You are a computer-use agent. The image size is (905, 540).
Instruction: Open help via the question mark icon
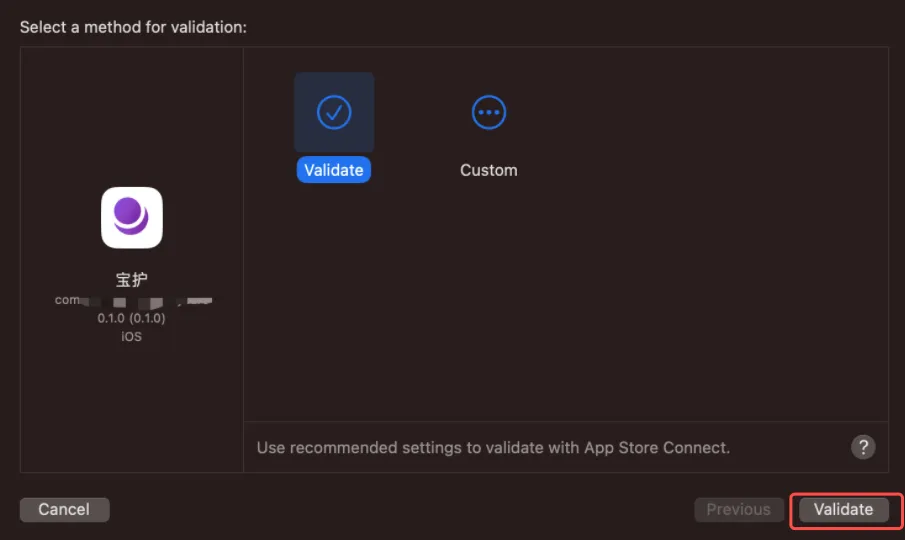[x=863, y=447]
